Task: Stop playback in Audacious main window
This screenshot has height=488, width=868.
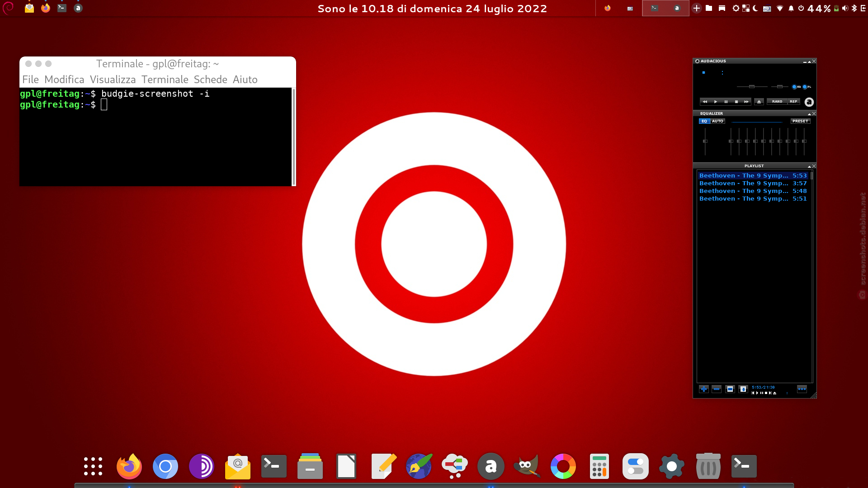Action: pyautogui.click(x=736, y=102)
